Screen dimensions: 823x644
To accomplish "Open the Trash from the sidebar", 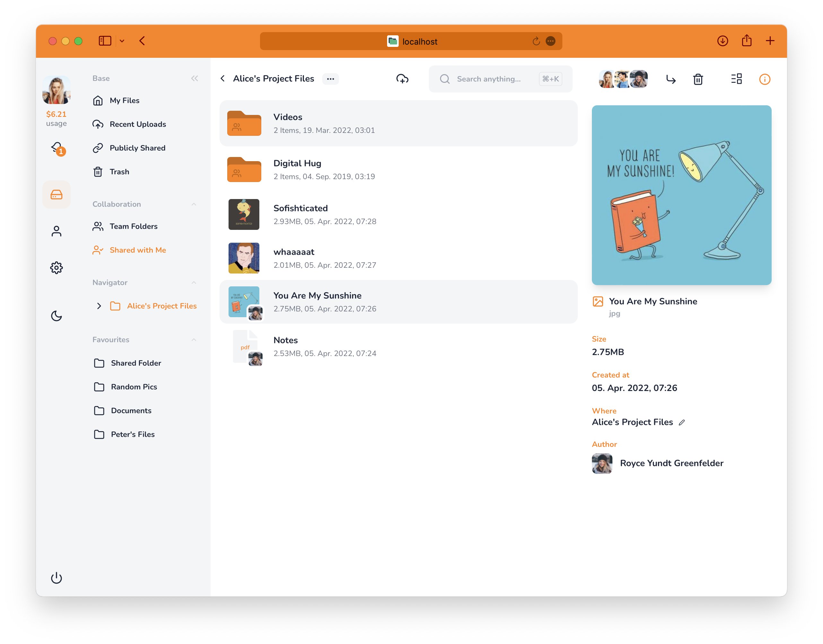I will tap(119, 171).
